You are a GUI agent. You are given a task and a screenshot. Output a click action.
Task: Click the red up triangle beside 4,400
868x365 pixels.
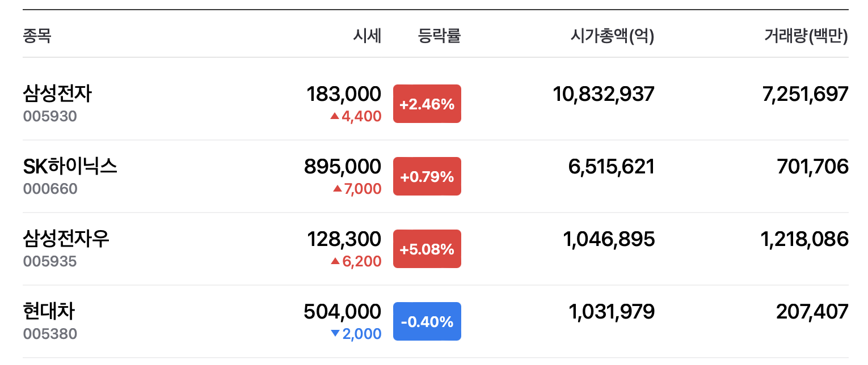point(335,116)
